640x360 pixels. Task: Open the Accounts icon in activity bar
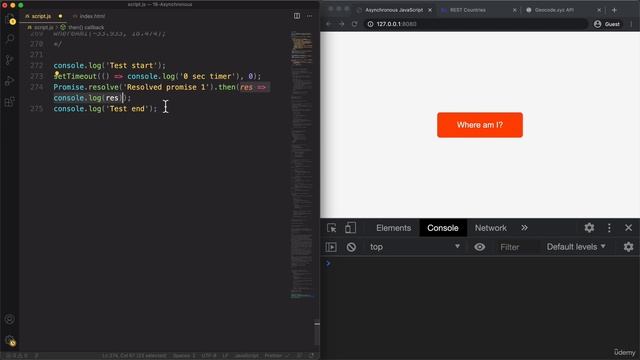pos(10,319)
